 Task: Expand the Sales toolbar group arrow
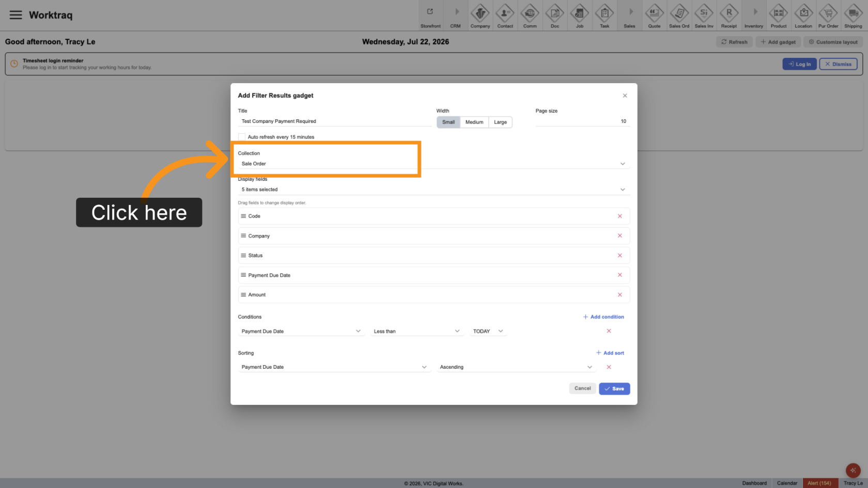[629, 15]
